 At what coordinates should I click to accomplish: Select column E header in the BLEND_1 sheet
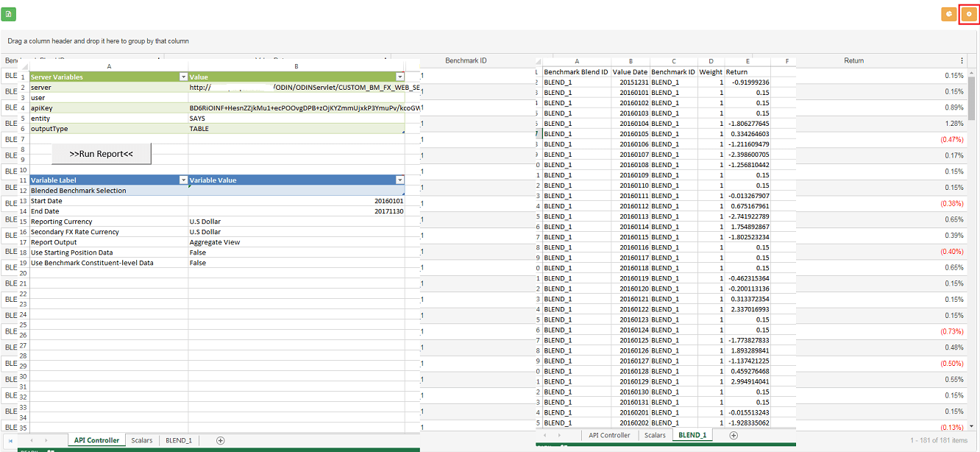[x=748, y=61]
